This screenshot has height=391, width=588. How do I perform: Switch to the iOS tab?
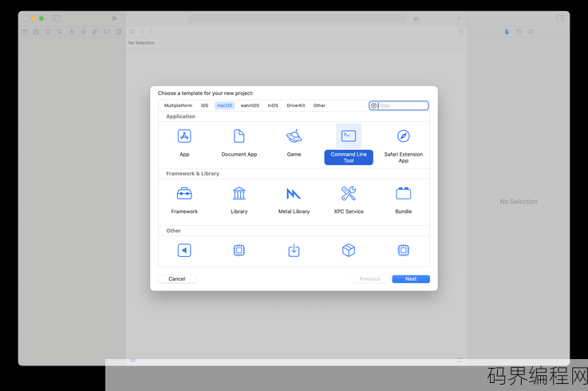tap(204, 105)
